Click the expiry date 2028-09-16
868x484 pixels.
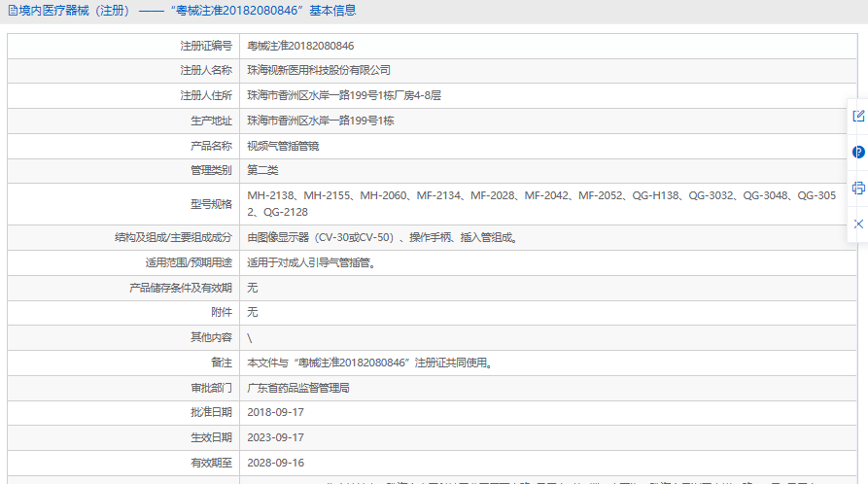[275, 463]
